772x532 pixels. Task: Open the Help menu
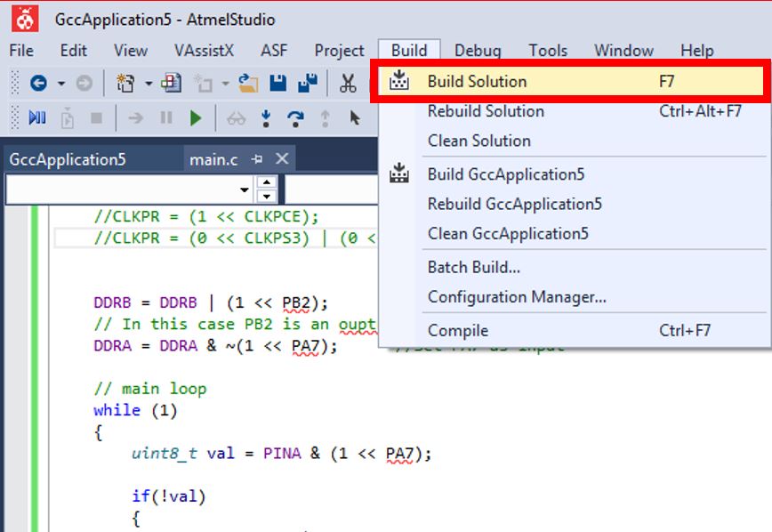[697, 50]
